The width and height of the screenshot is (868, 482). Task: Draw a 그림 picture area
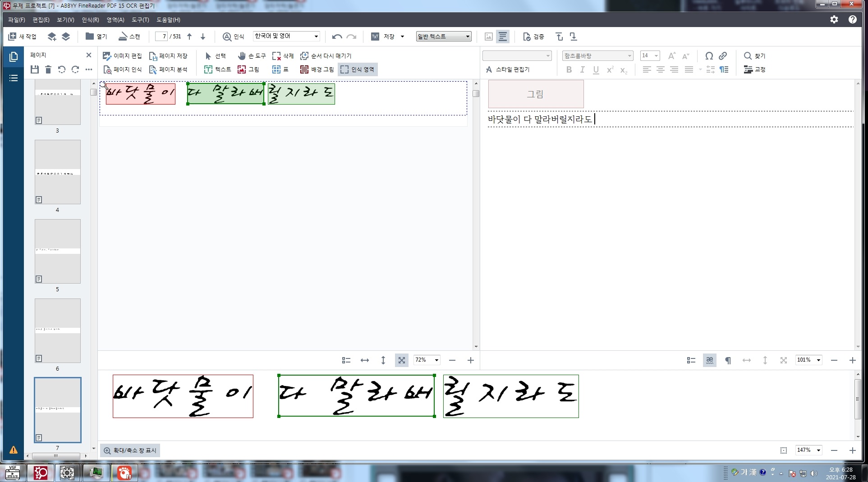point(248,69)
